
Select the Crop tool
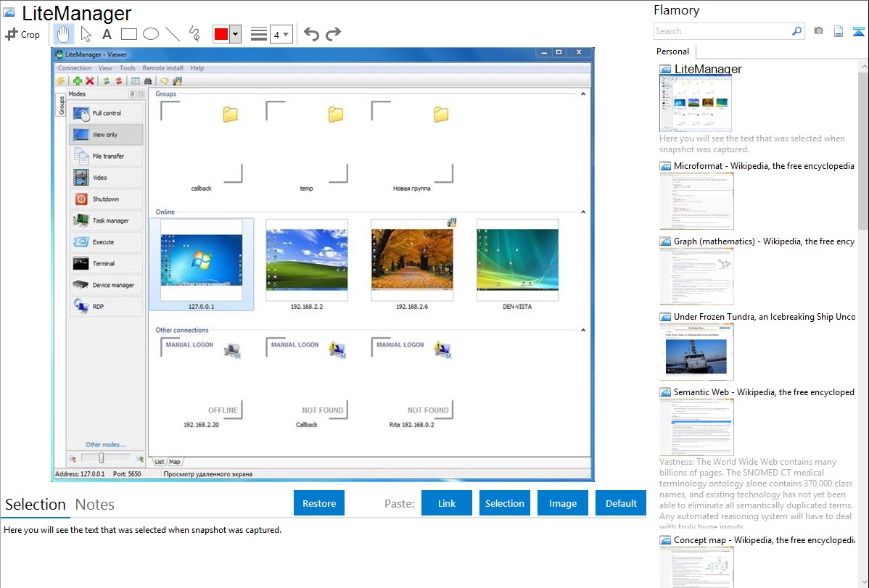point(22,34)
